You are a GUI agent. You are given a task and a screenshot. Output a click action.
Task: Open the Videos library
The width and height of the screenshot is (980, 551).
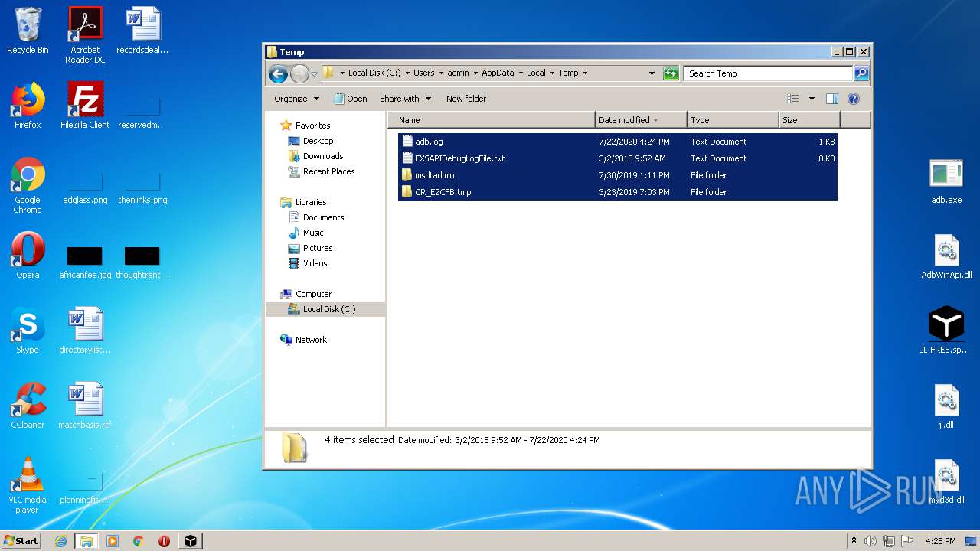[315, 263]
